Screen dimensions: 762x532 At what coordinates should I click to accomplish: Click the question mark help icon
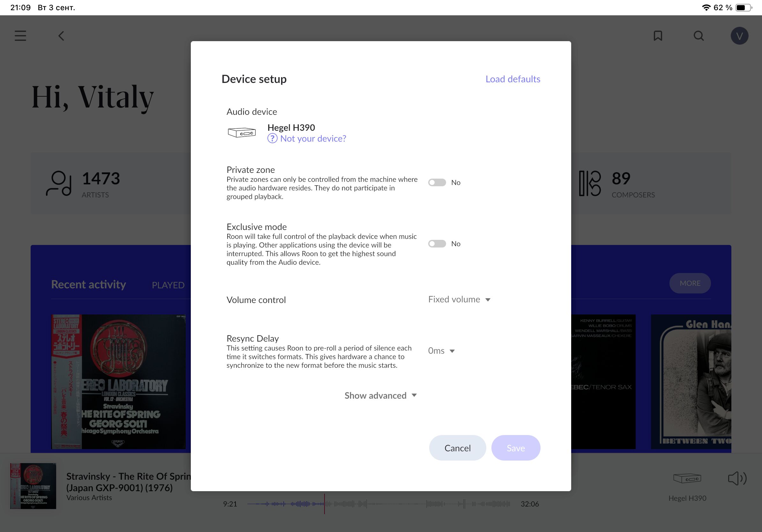272,138
